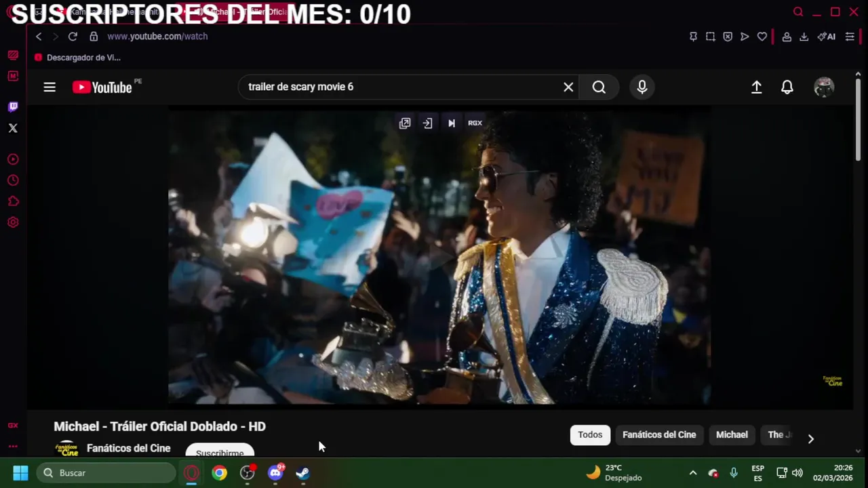This screenshot has width=868, height=488.
Task: Open Settings gear in Opera sidebar
Action: (13, 222)
